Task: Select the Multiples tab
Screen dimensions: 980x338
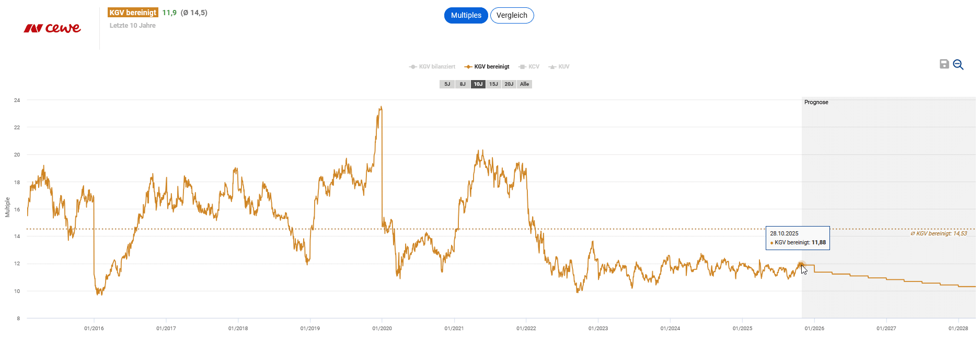Action: pos(466,16)
